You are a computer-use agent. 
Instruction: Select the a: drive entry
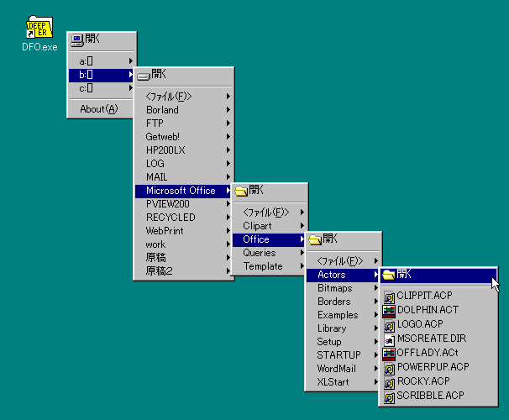(102, 61)
